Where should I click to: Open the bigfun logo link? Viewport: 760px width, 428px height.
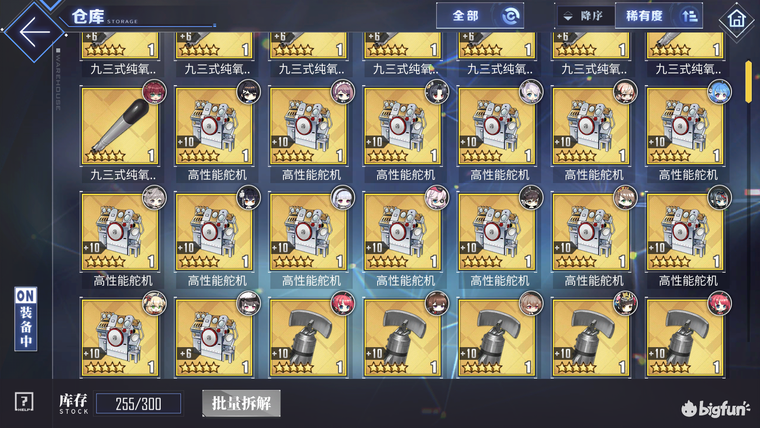(x=715, y=410)
